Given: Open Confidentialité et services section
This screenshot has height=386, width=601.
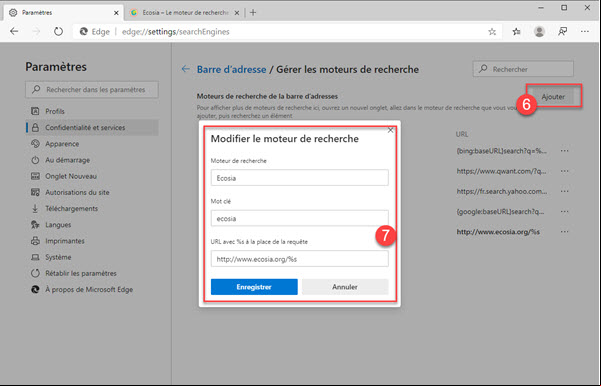Looking at the screenshot, I should click(x=92, y=128).
